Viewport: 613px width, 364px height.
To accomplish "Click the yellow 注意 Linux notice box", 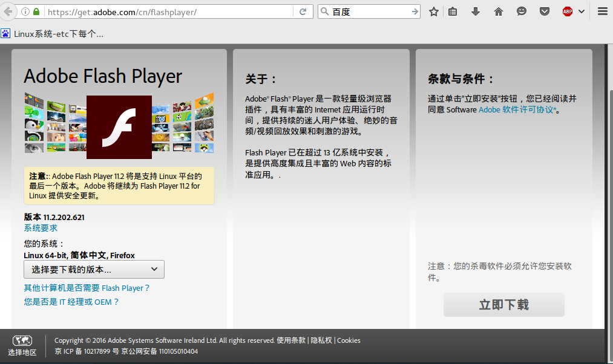I will [119, 186].
